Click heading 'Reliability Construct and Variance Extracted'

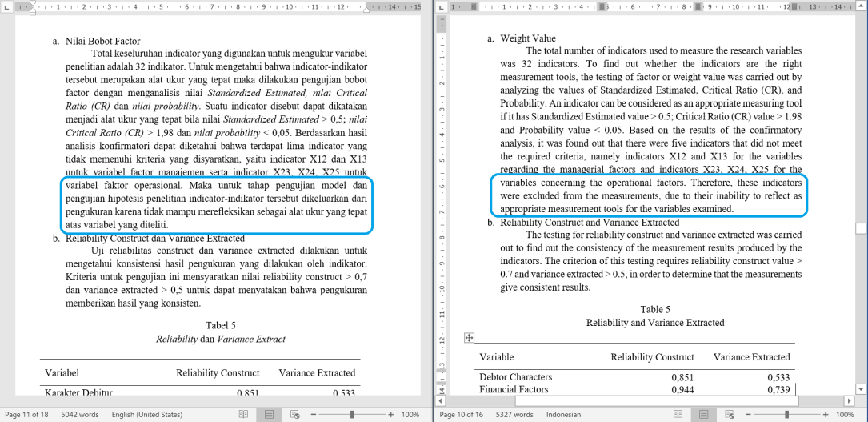click(x=590, y=223)
